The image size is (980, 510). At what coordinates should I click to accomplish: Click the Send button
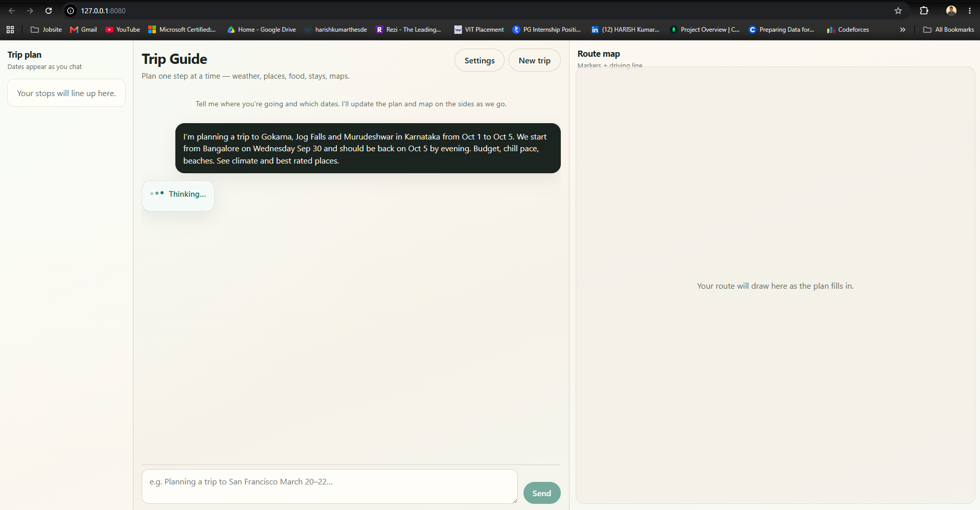pos(542,493)
